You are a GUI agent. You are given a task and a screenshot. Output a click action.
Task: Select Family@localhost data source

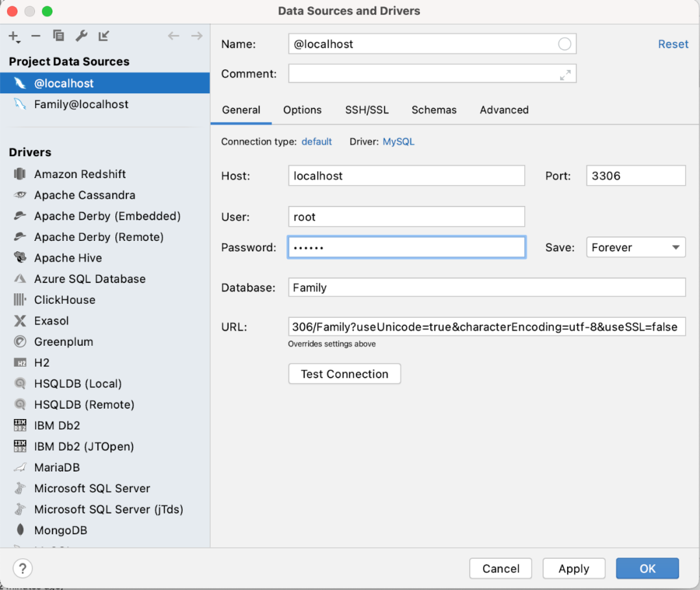click(81, 104)
